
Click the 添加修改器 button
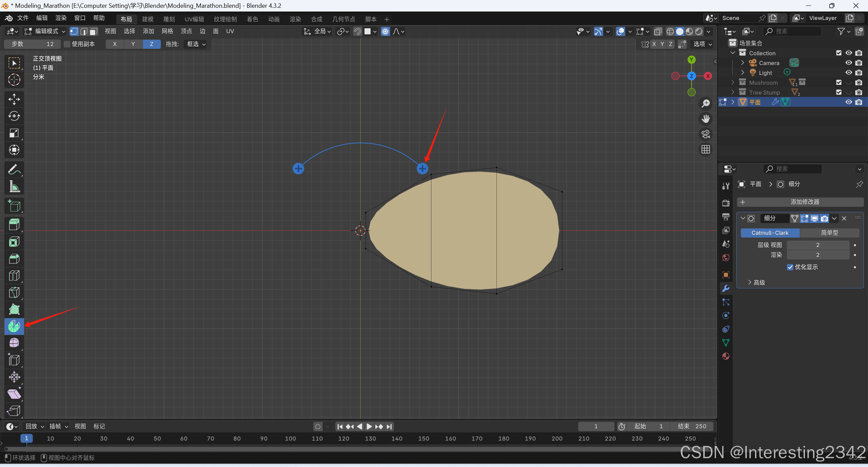[x=800, y=202]
